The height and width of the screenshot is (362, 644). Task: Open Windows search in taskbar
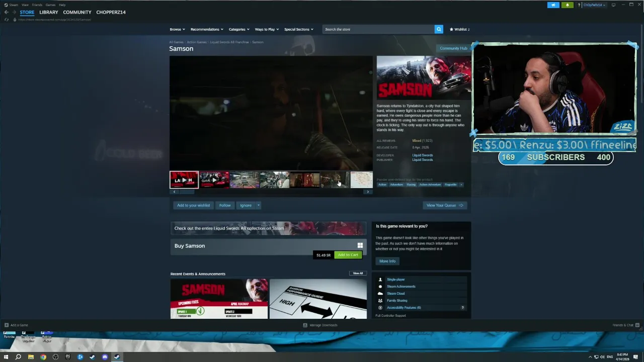(18, 357)
